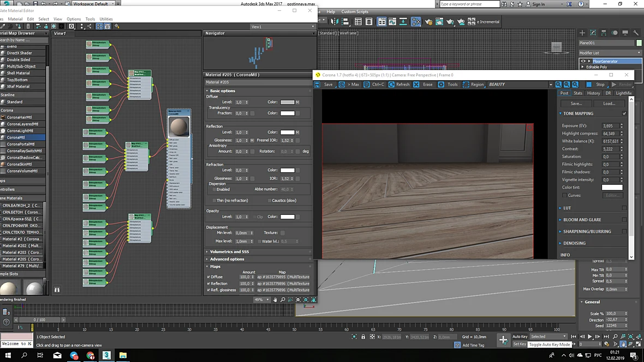Toggle selection lock padlock icon
The width and height of the screenshot is (644, 362).
pos(363,337)
